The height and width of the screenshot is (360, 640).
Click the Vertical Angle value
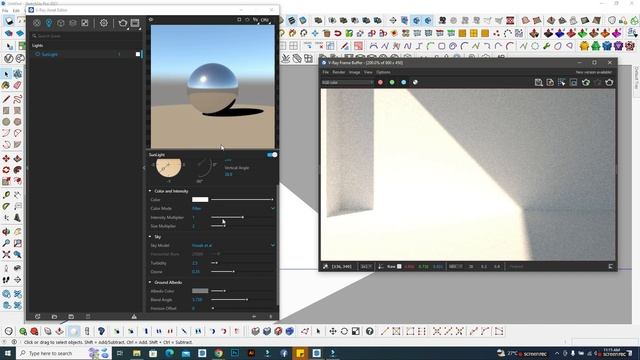pyautogui.click(x=229, y=174)
